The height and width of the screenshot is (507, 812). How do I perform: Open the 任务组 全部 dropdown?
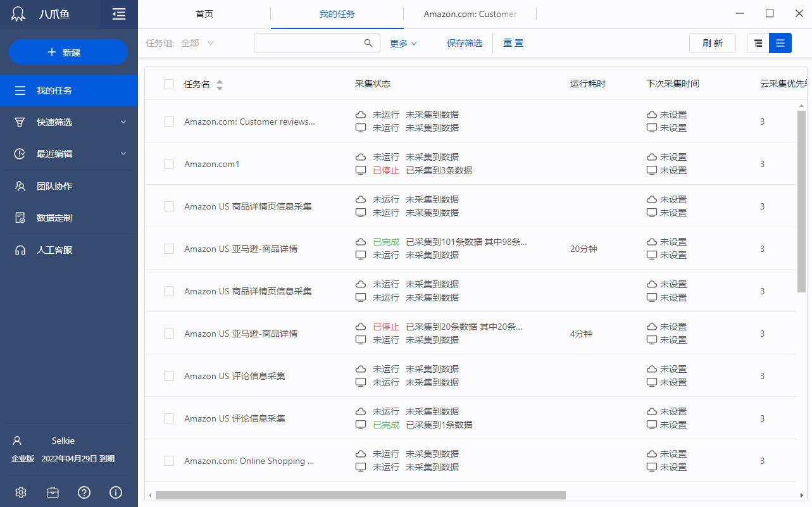click(x=197, y=43)
